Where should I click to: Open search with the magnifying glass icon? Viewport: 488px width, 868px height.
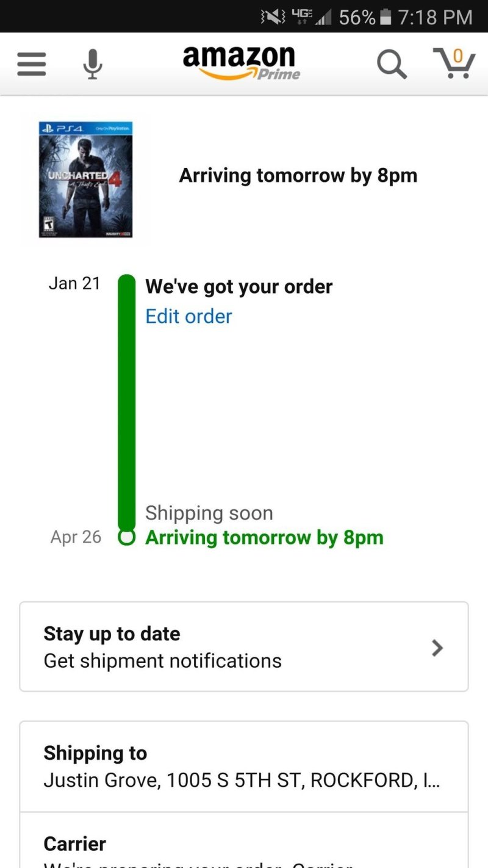[x=392, y=64]
